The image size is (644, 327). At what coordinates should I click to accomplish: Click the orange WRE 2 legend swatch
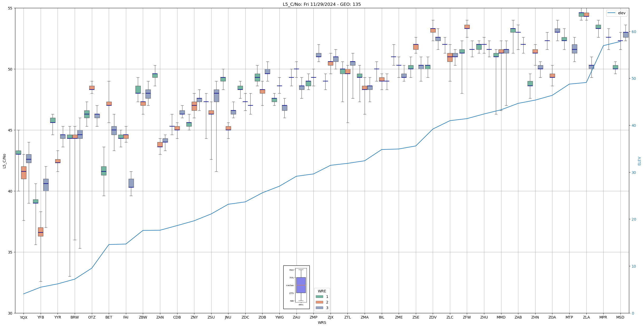(319, 302)
